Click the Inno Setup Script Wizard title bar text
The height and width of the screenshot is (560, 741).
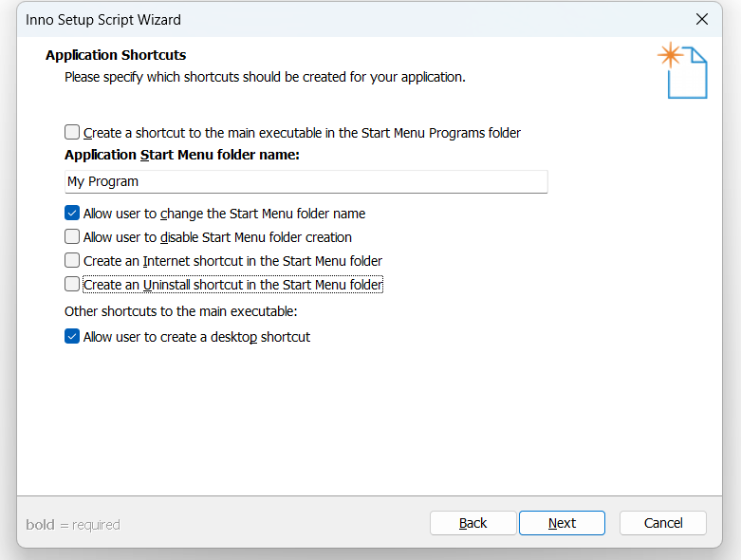coord(103,20)
